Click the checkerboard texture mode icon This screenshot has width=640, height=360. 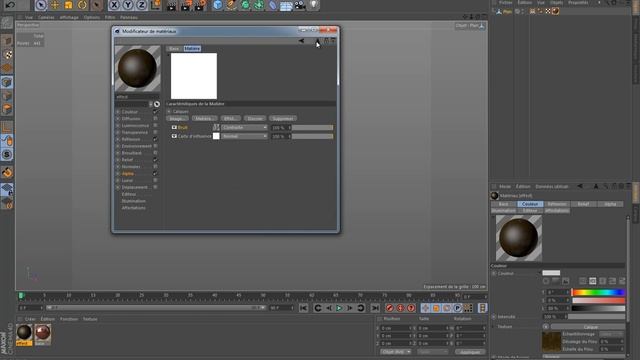click(7, 54)
